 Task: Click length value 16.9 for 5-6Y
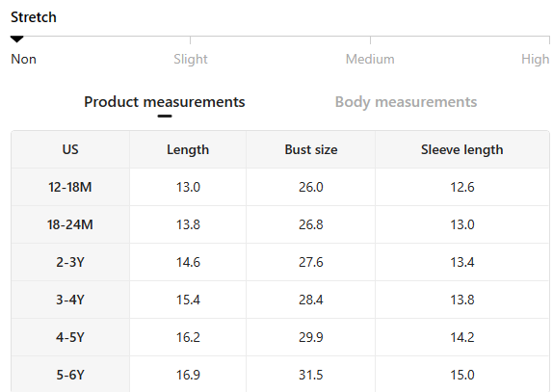[x=188, y=375]
